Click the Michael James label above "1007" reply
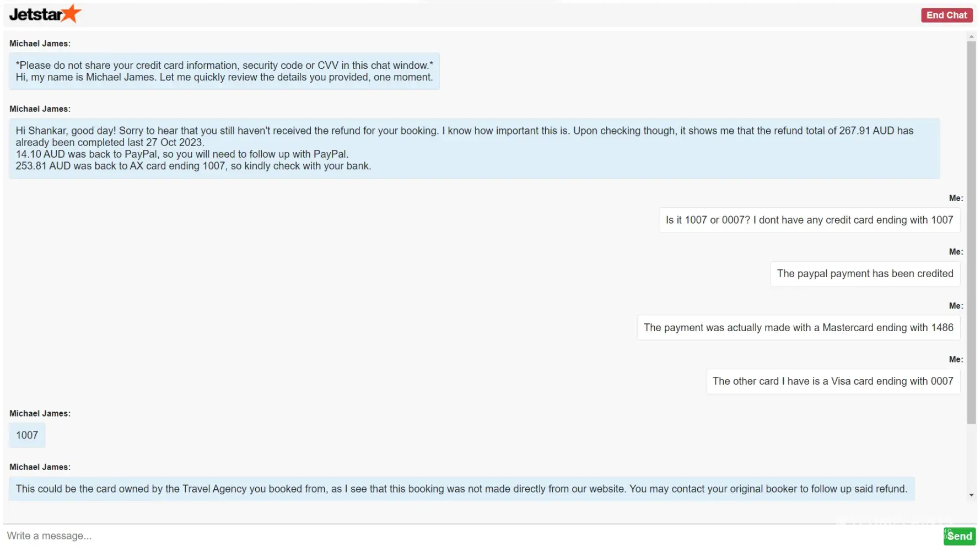980x551 pixels. [40, 414]
